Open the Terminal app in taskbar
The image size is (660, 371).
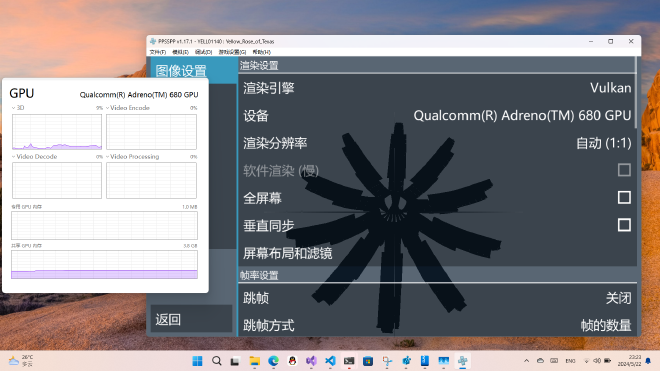(349, 361)
